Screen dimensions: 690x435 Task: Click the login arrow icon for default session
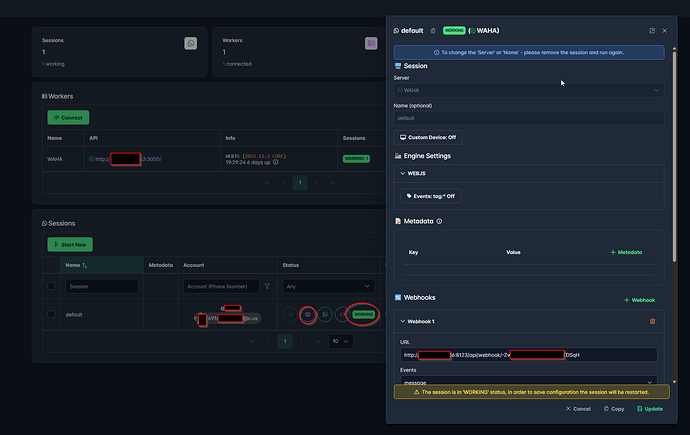click(290, 314)
